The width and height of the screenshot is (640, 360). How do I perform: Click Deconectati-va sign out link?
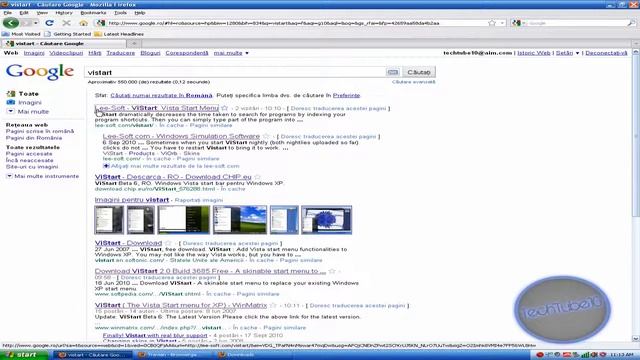click(x=606, y=53)
